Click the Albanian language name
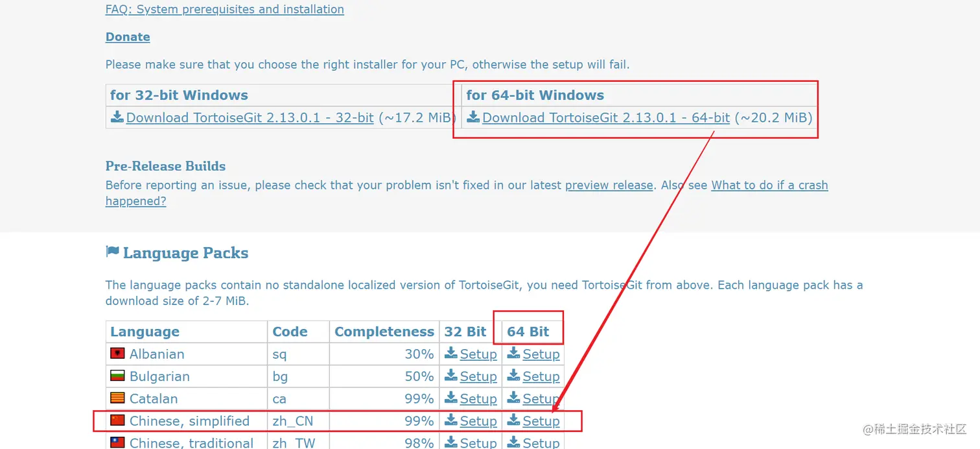The width and height of the screenshot is (980, 449). (x=157, y=354)
